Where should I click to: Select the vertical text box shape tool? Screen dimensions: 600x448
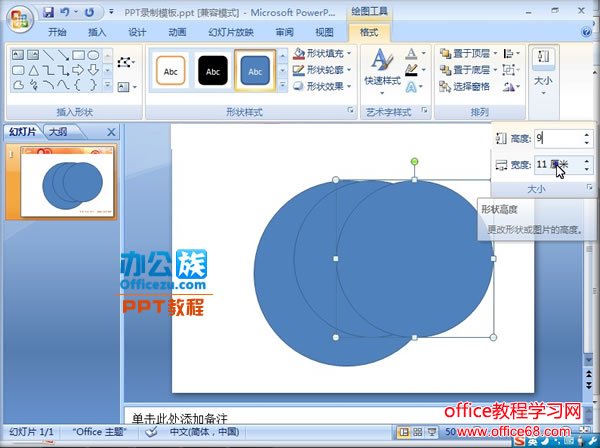tap(33, 55)
